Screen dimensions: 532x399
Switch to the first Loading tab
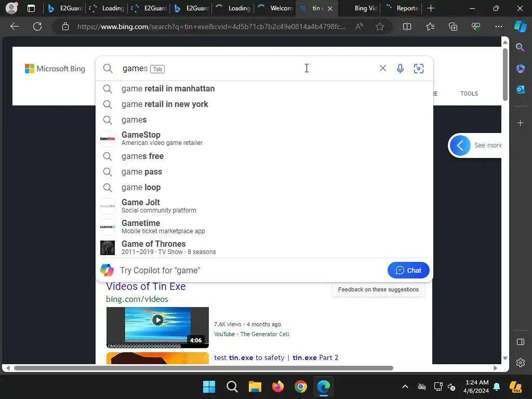click(x=107, y=8)
